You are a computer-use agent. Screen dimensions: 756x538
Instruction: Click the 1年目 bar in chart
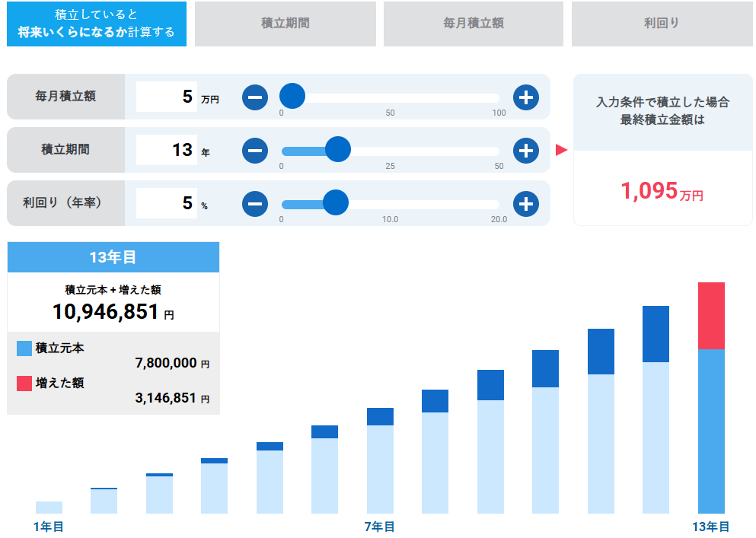coord(49,507)
